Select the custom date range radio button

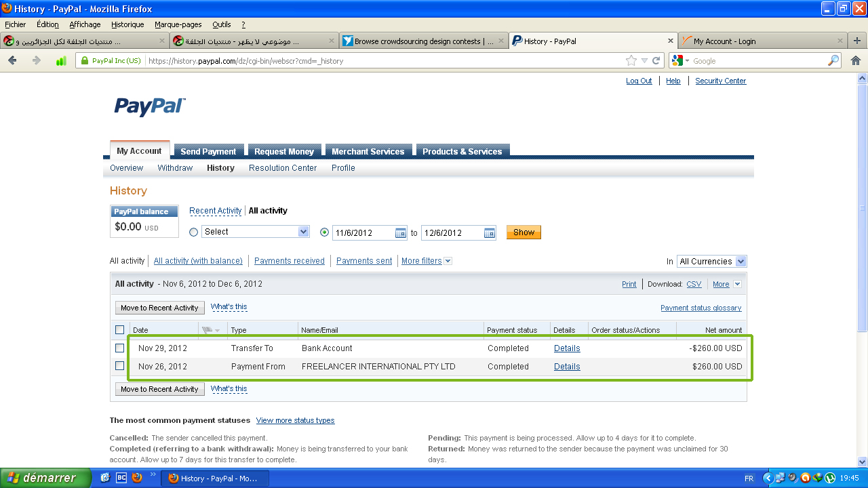coord(324,232)
